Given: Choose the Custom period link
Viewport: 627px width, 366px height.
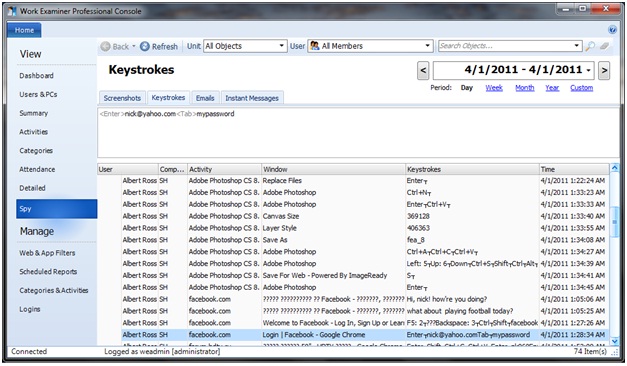Looking at the screenshot, I should coord(581,88).
